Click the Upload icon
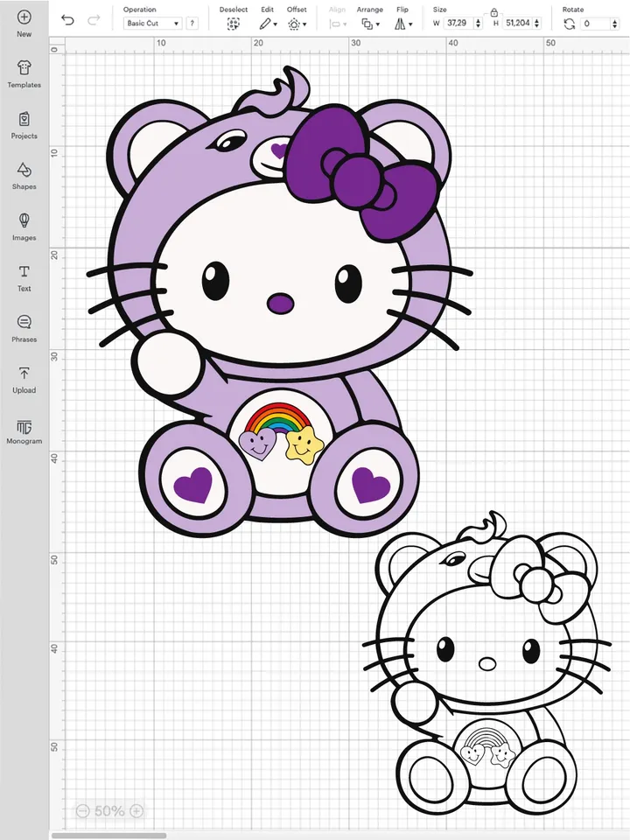630x840 pixels. click(24, 373)
